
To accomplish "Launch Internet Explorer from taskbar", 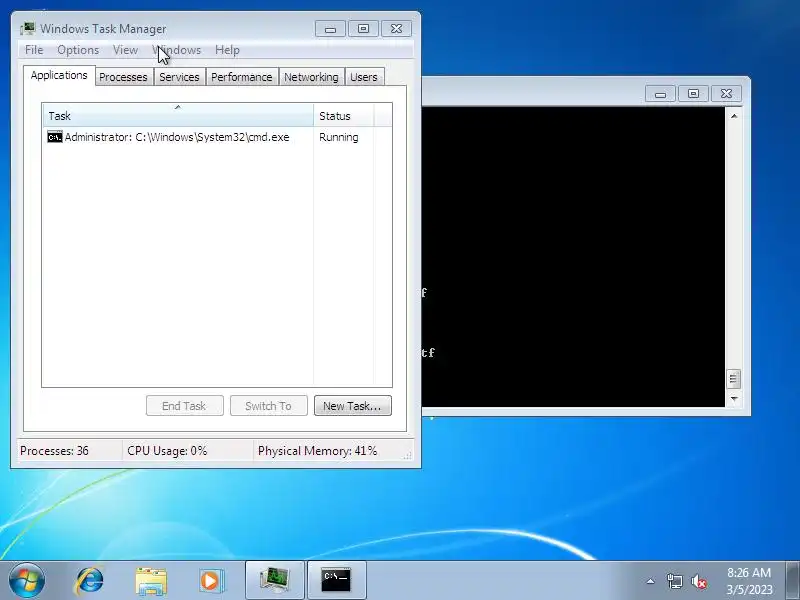I will [90, 581].
